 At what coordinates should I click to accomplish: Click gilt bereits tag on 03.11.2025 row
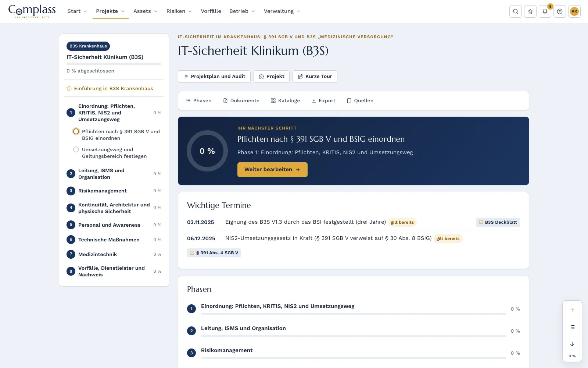coord(402,222)
